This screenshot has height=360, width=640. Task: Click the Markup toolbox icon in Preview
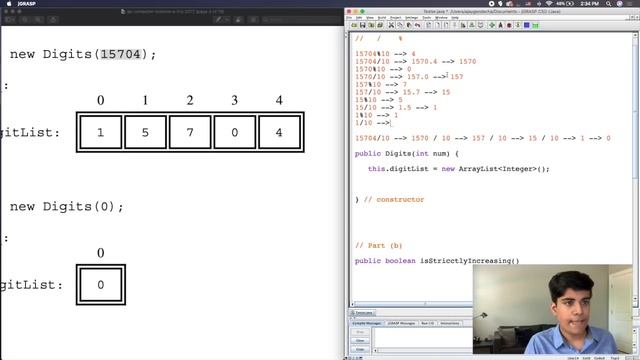[x=253, y=19]
